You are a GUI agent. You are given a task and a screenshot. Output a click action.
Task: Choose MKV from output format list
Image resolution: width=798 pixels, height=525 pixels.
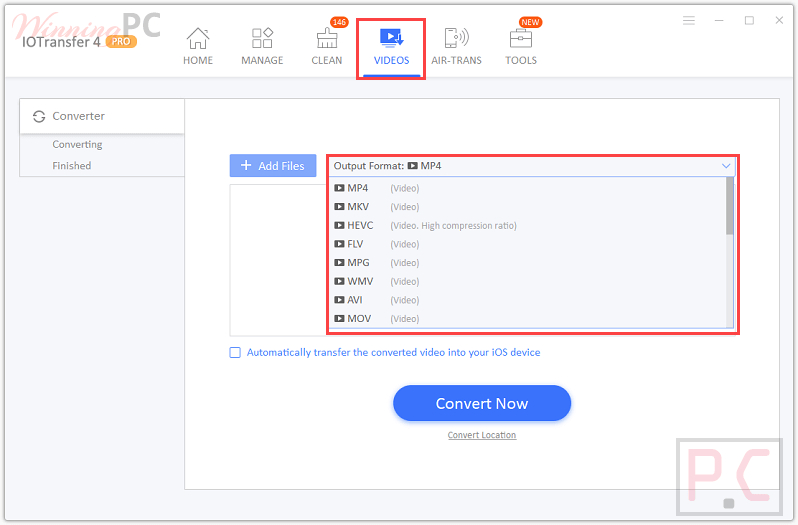pos(529,207)
